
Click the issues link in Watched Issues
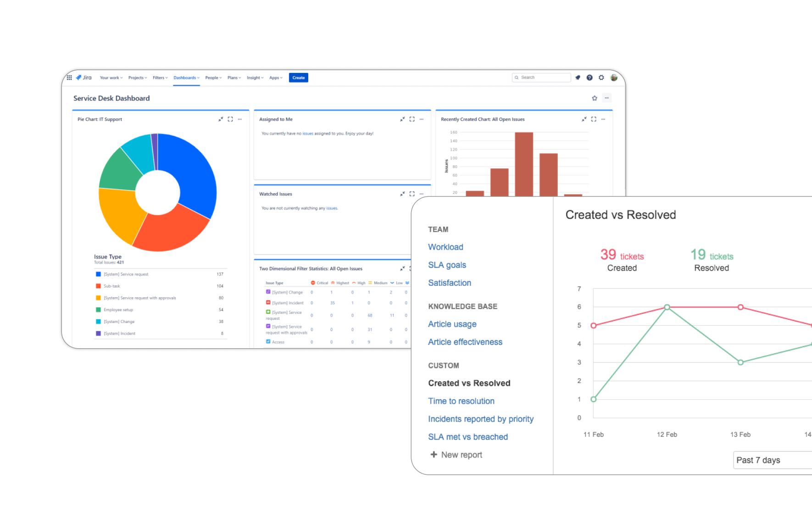(332, 208)
